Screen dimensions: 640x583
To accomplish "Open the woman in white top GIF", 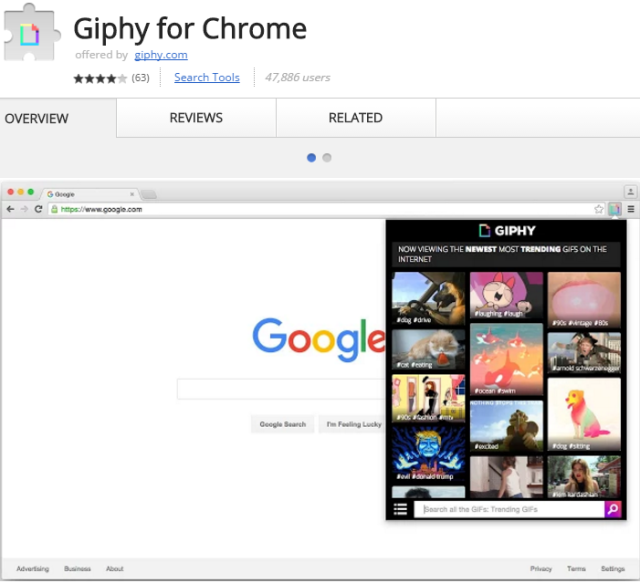I will tap(506, 478).
